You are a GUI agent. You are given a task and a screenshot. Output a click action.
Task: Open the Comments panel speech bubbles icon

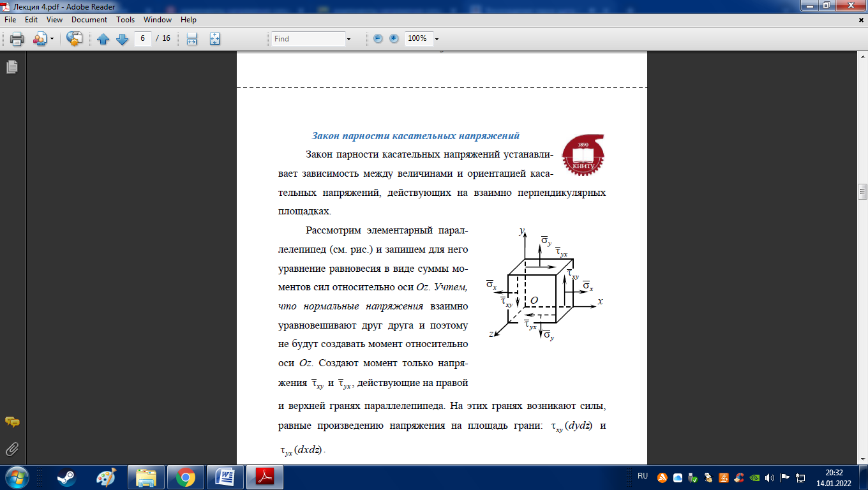(x=11, y=422)
